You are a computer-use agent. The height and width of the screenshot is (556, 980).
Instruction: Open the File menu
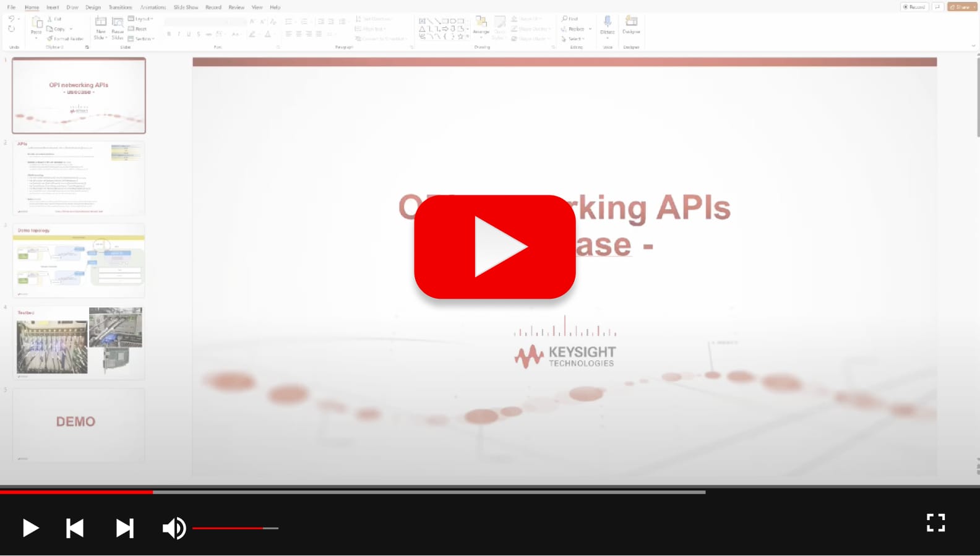point(11,7)
